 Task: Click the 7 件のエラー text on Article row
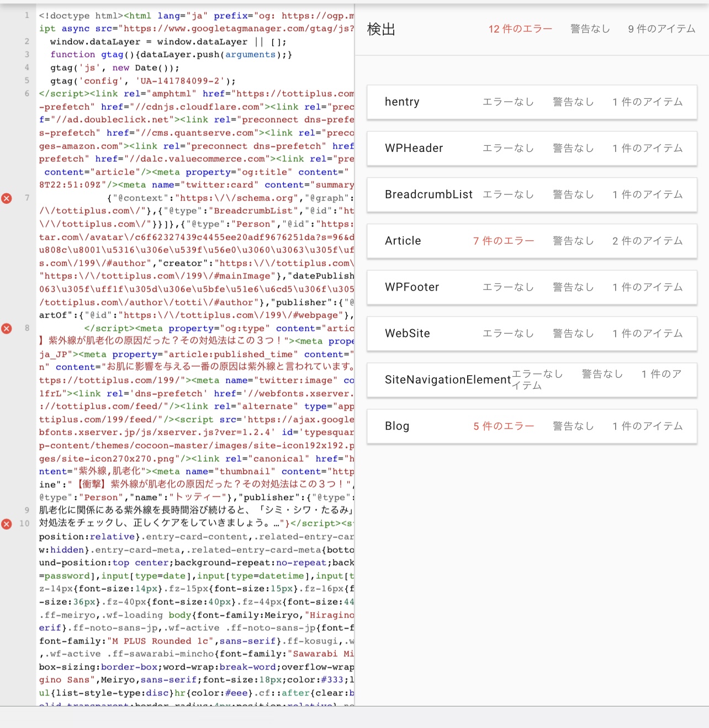coord(504,241)
